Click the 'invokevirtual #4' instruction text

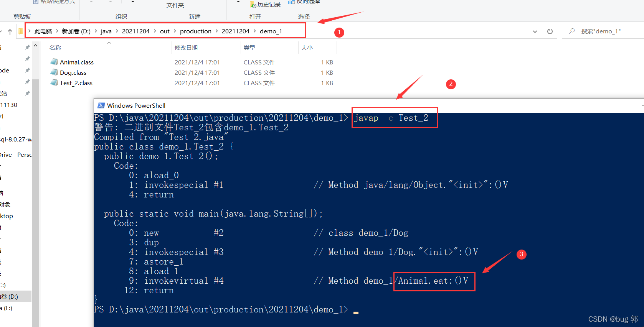click(184, 281)
